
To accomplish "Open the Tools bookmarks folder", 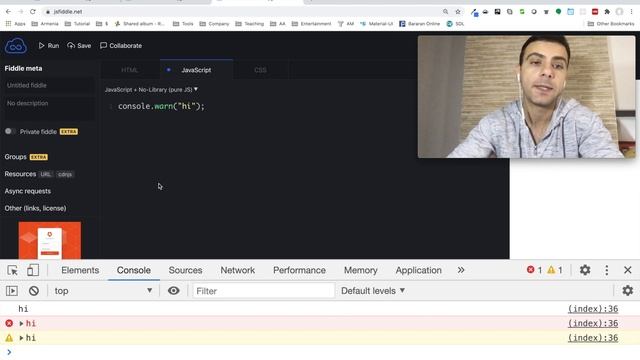I will (x=183, y=24).
